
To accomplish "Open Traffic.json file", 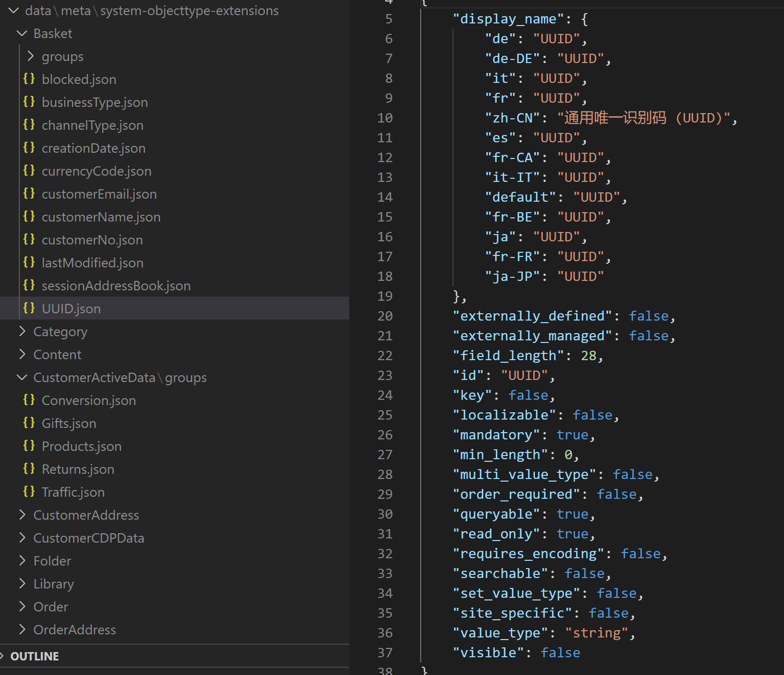I will tap(73, 492).
